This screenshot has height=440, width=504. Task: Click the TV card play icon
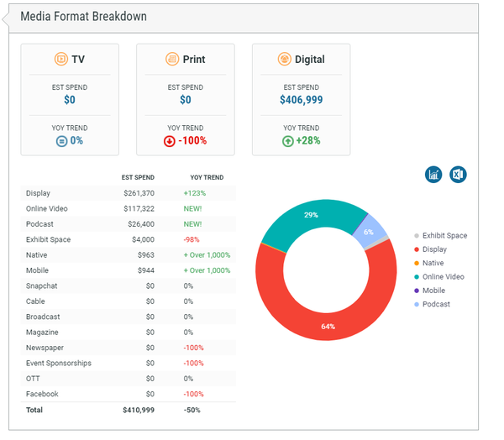(x=60, y=59)
